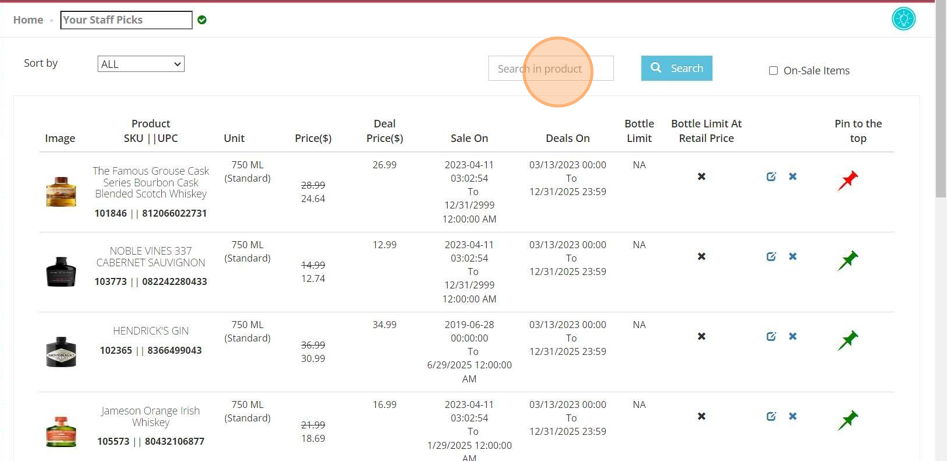Pin HENDRICK'S GIN to the top

click(848, 341)
